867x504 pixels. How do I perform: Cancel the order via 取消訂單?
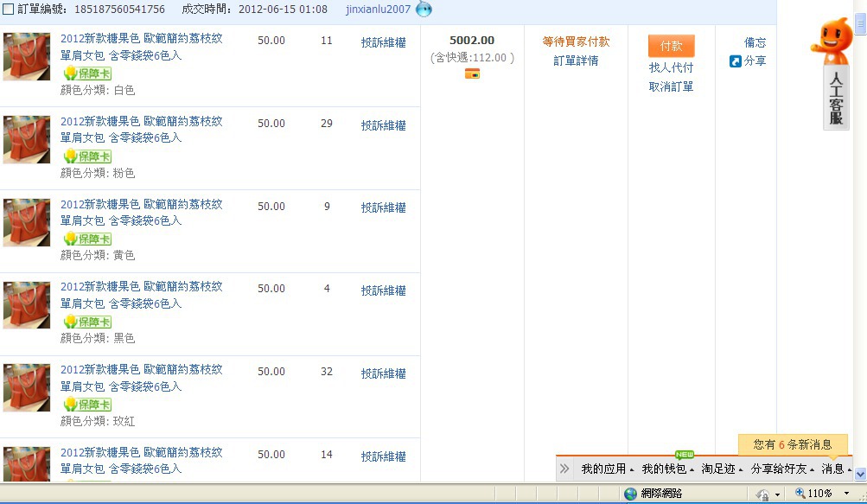click(x=672, y=86)
